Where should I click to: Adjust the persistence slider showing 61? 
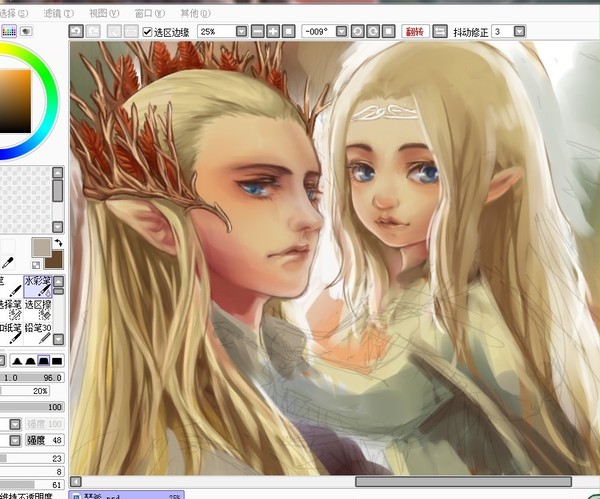click(x=32, y=485)
